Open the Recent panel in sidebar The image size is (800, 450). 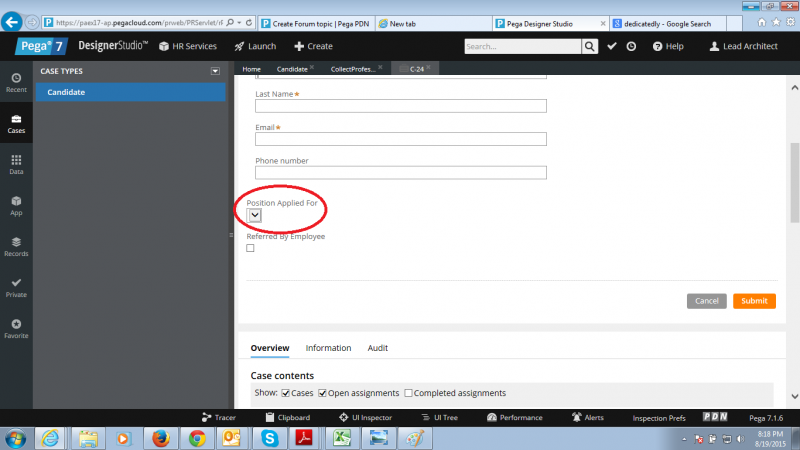click(x=16, y=82)
